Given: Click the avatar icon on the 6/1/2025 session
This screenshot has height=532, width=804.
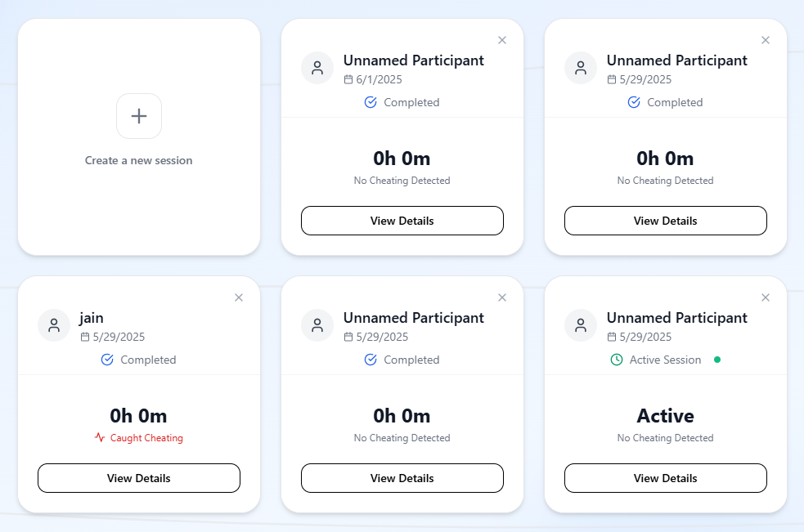Looking at the screenshot, I should tap(317, 68).
